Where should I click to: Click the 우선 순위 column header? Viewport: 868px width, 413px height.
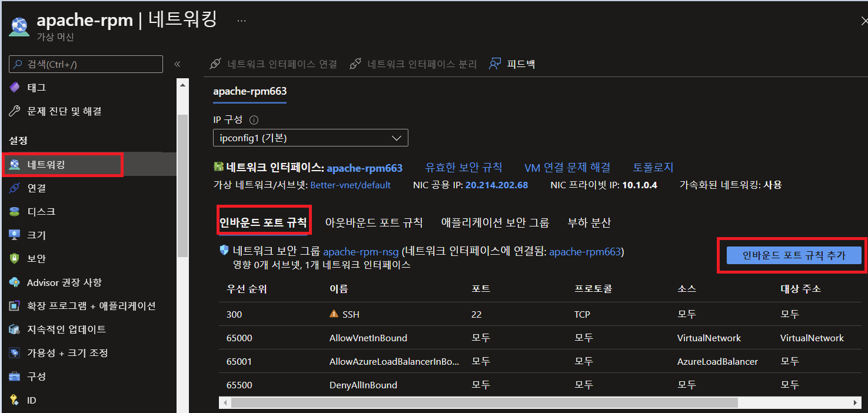tap(247, 289)
